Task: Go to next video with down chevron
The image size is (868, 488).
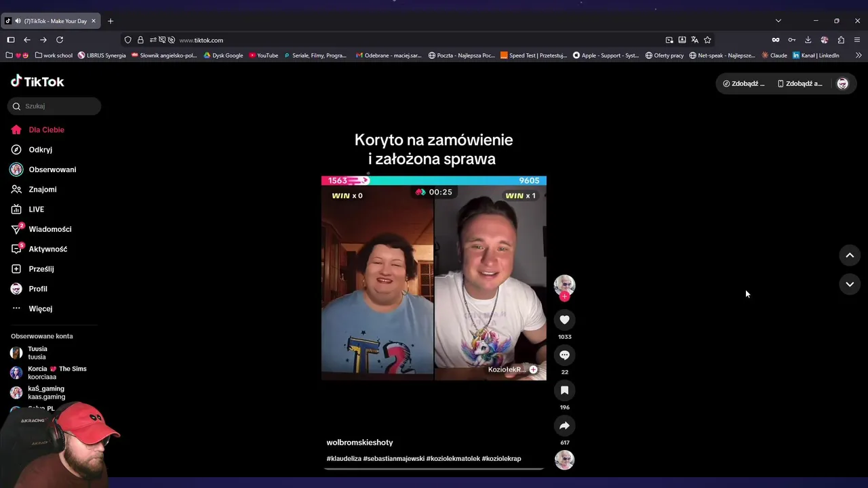Action: pyautogui.click(x=850, y=284)
